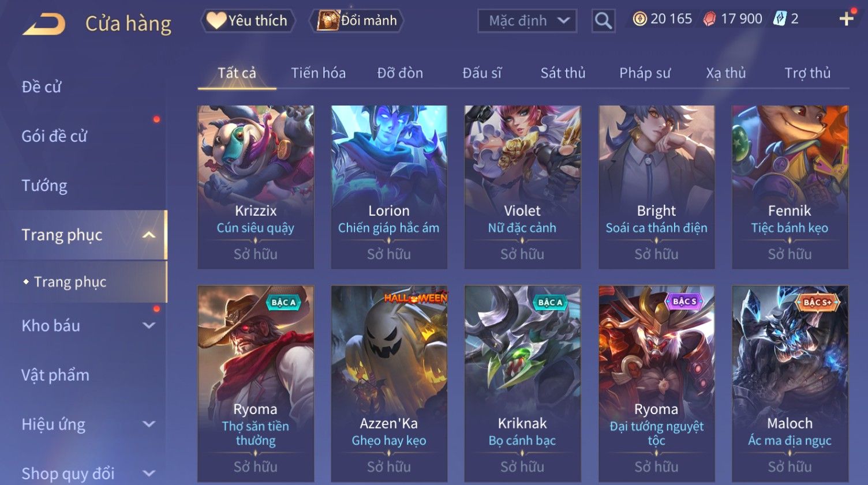Select the Tiến hóa tab

(x=318, y=73)
